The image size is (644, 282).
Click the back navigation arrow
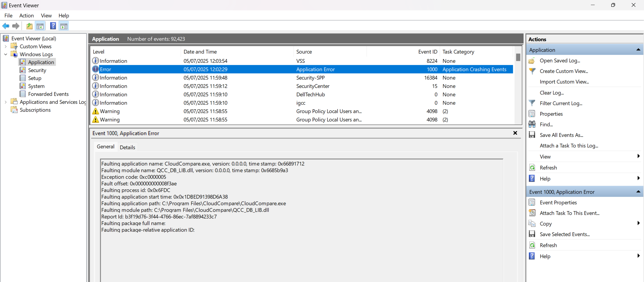[6, 26]
